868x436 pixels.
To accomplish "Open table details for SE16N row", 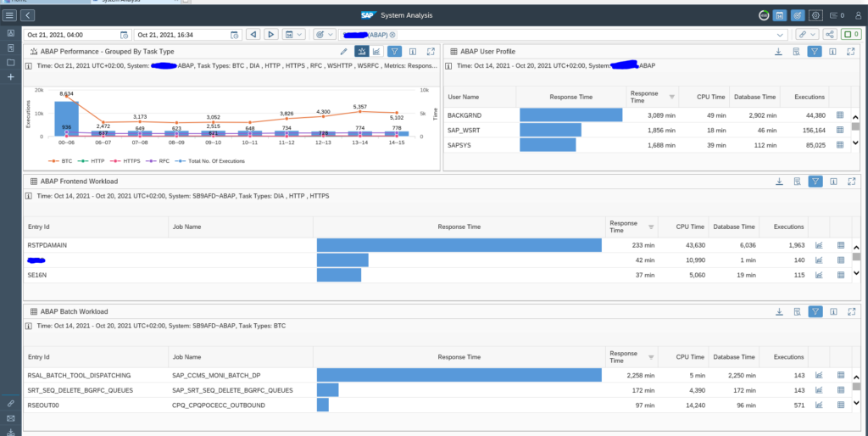I will pyautogui.click(x=840, y=275).
